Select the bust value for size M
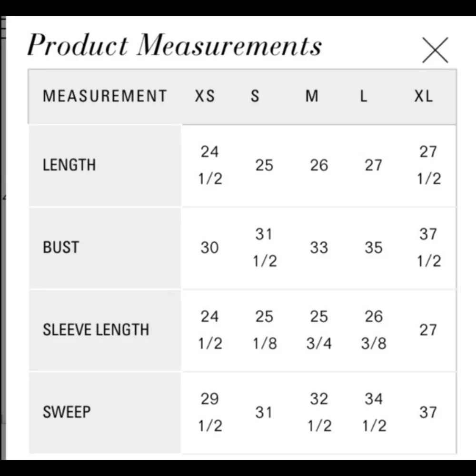This screenshot has height=476, width=476. tap(319, 248)
